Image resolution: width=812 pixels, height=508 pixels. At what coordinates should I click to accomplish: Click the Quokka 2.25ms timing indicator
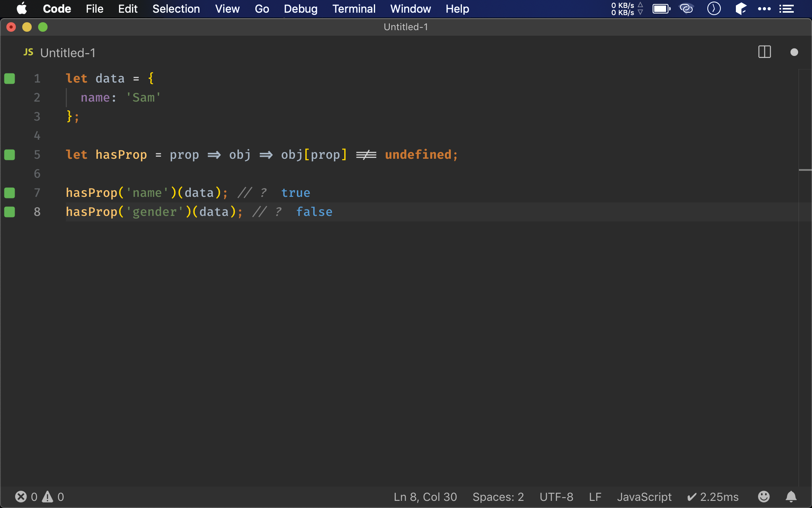coord(712,497)
